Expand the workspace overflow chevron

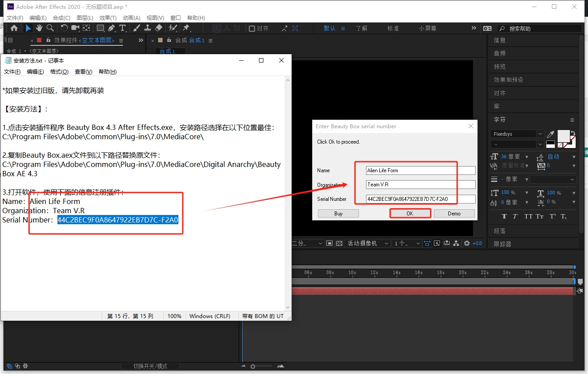click(x=474, y=28)
